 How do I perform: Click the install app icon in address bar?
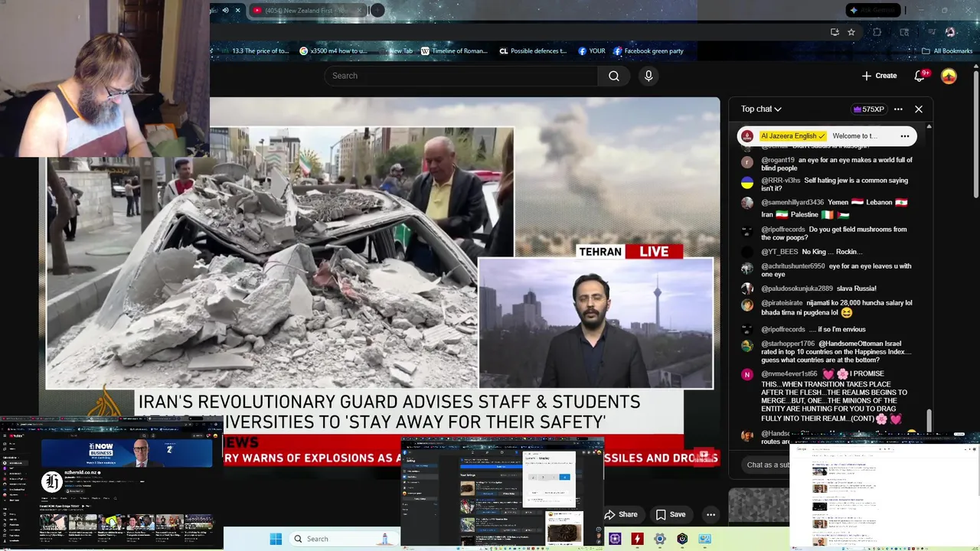835,32
